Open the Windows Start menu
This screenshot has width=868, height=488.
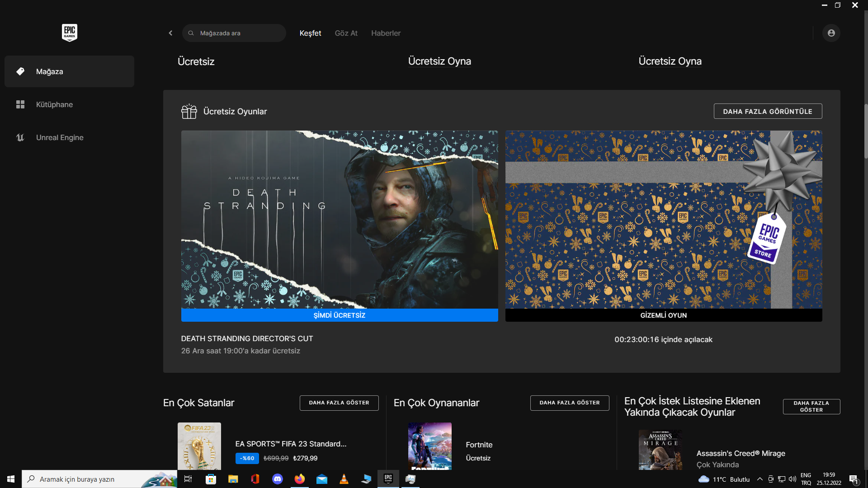coord(11,479)
